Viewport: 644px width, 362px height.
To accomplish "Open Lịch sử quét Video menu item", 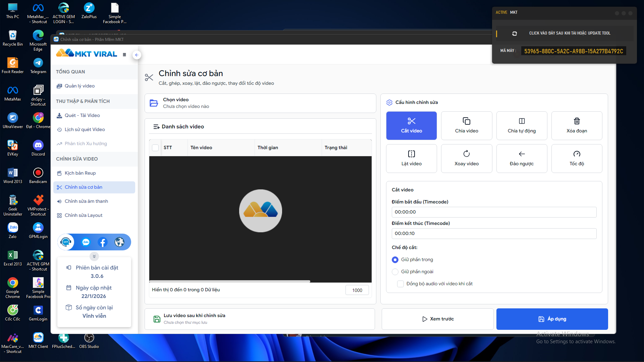I will pos(94,130).
